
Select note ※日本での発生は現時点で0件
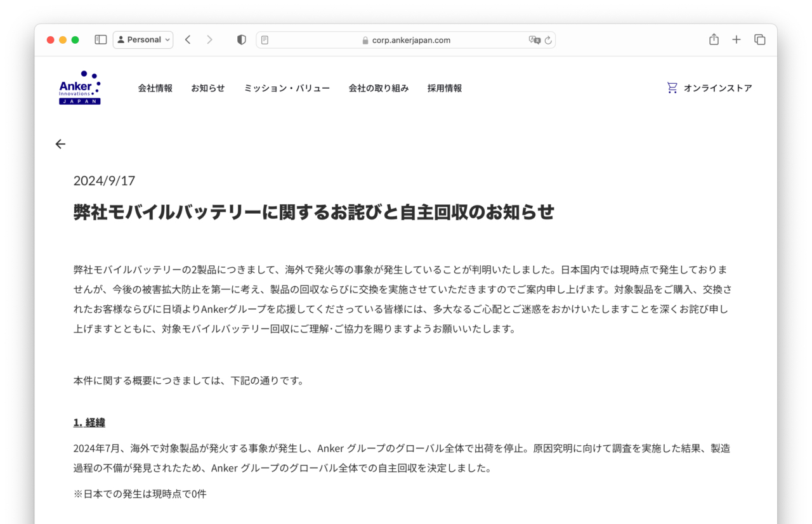pos(140,494)
